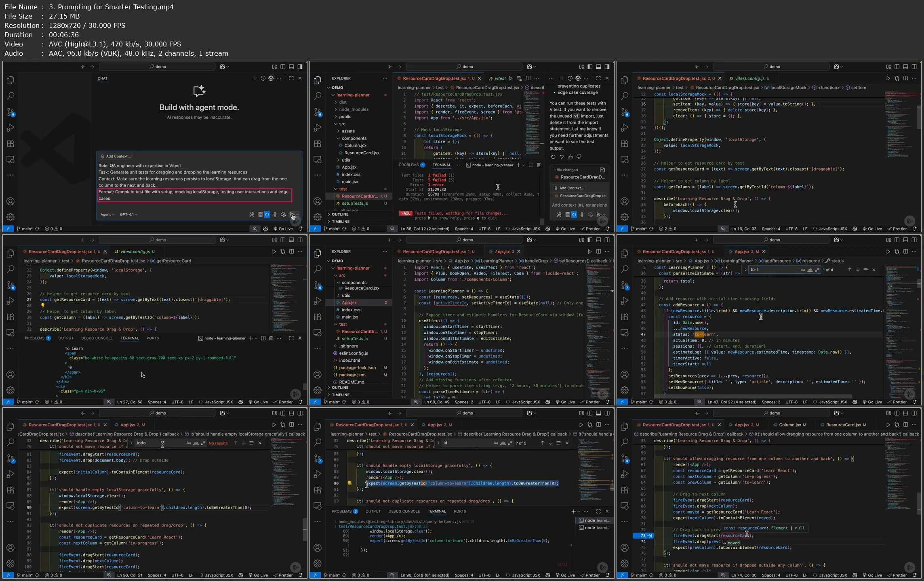Expand the dist folder in Explorer
Screen dimensions: 924x581
(x=343, y=102)
